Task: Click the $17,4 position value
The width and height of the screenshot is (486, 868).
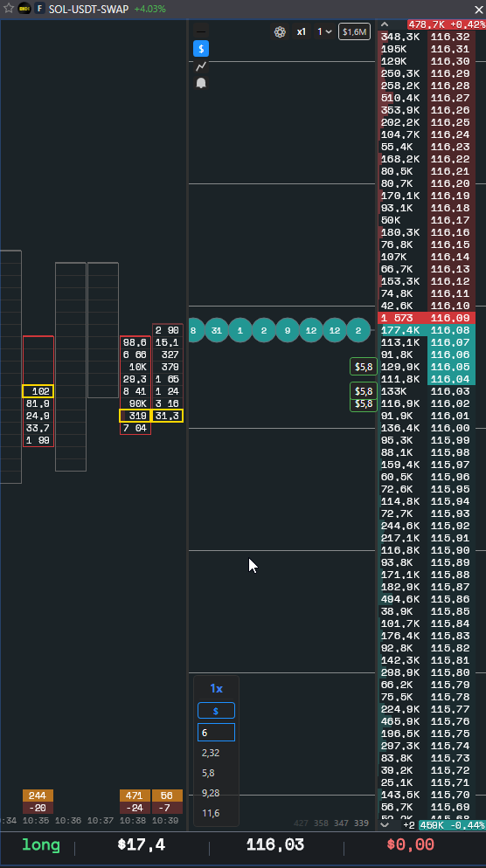Action: tap(142, 844)
